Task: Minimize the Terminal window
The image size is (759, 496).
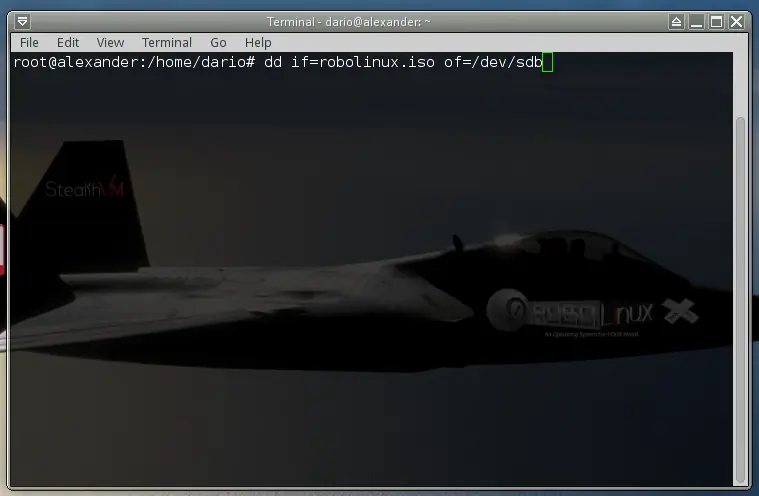Action: point(697,22)
